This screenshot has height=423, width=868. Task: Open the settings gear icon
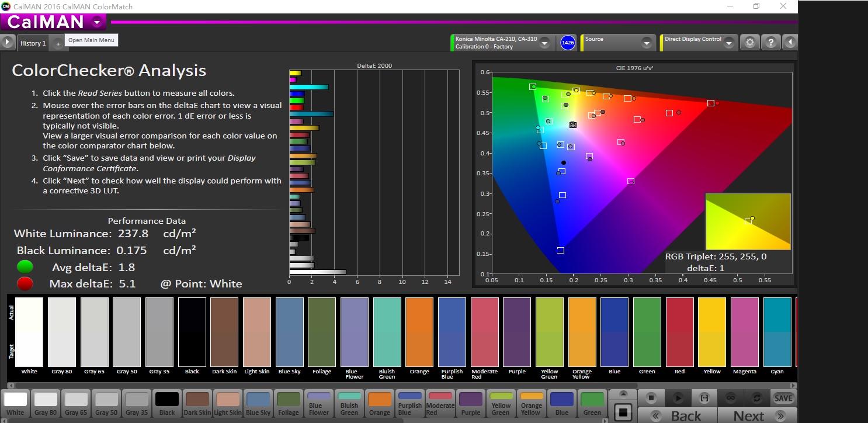pyautogui.click(x=750, y=43)
